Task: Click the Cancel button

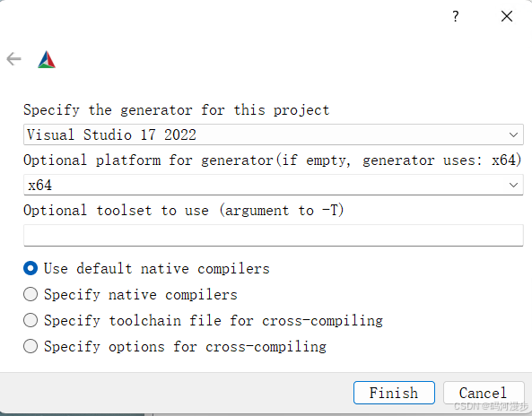Action: click(x=484, y=393)
